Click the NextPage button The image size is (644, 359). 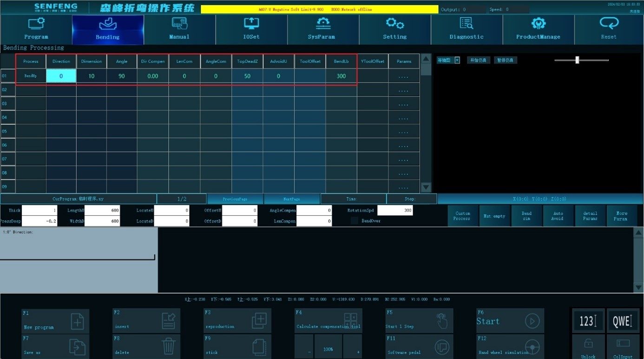coord(291,199)
